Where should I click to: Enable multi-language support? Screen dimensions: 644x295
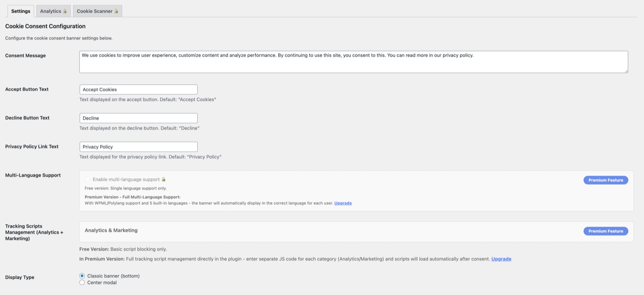coord(87,179)
